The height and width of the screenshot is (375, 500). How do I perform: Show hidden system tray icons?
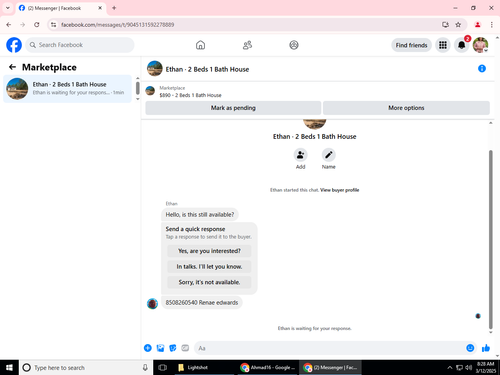point(450,367)
